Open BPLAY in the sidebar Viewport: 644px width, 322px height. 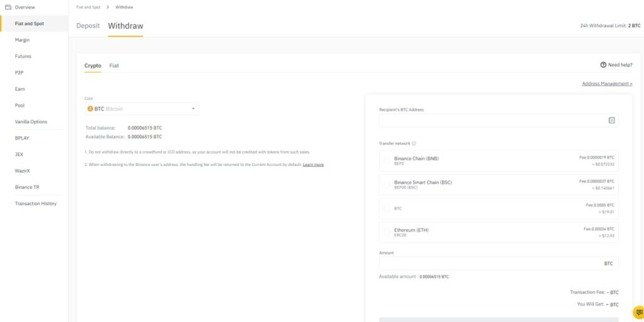[x=22, y=138]
